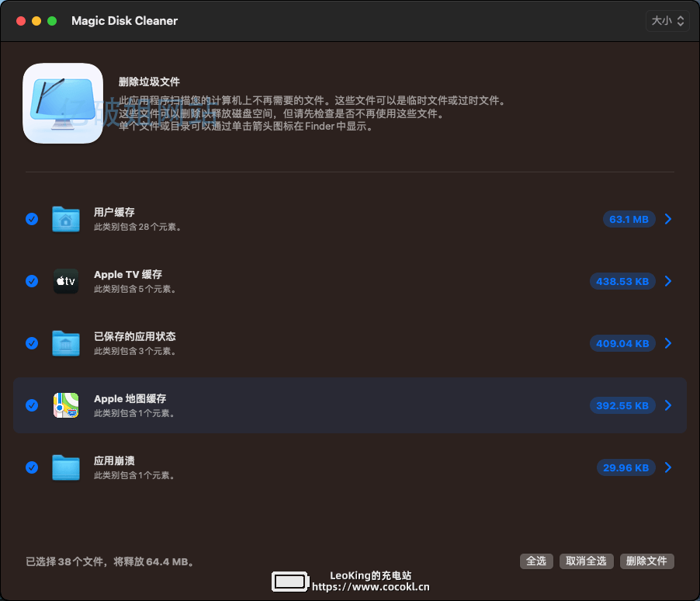Click 此类别包含 3 个元素 text

tap(135, 351)
